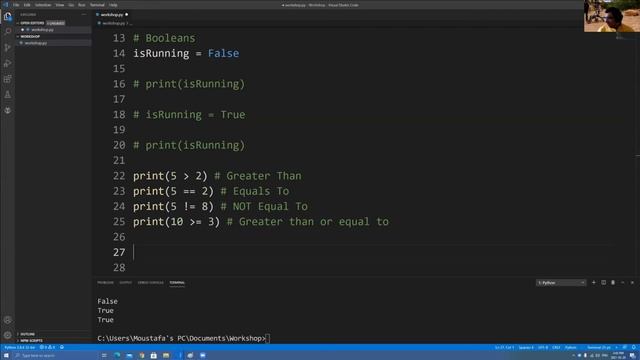Select the TERMINAL panel tab
640x360 pixels.
177,282
